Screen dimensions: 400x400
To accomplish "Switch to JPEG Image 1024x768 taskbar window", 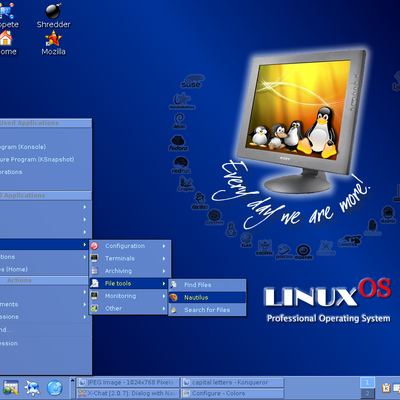I will click(128, 383).
